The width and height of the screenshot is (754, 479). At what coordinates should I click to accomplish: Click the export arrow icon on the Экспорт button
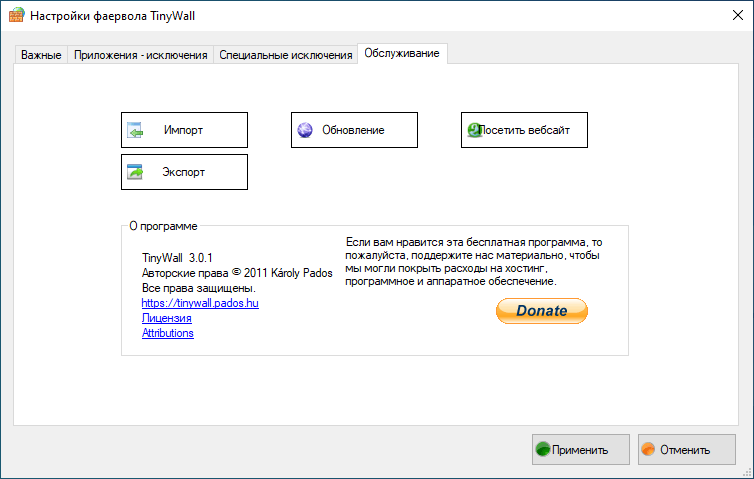point(135,172)
